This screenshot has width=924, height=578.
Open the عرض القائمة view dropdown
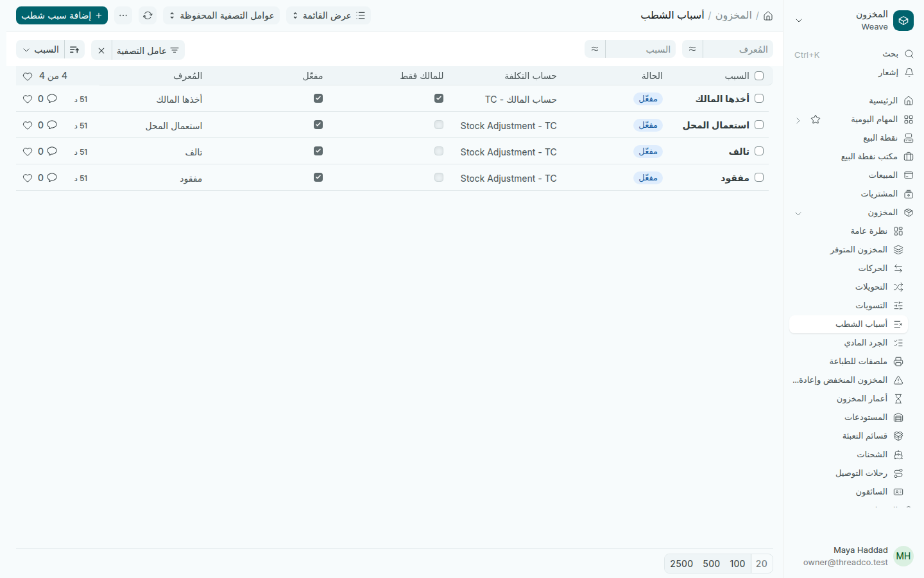(329, 15)
